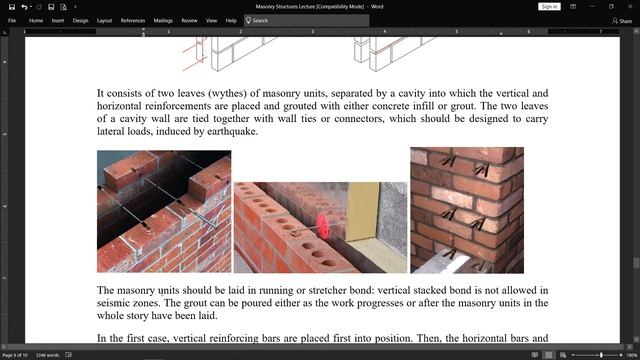Open the Design ribbon tab
The width and height of the screenshot is (640, 360).
[x=80, y=20]
